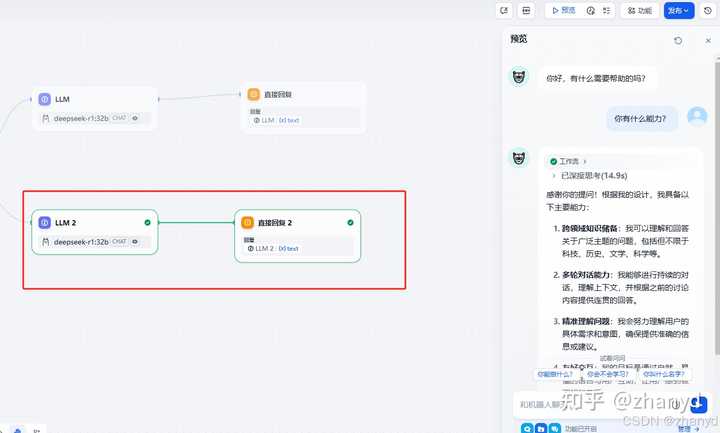Click deepseek-r1:32b model in LLM node
This screenshot has height=433, width=720.
[x=81, y=118]
